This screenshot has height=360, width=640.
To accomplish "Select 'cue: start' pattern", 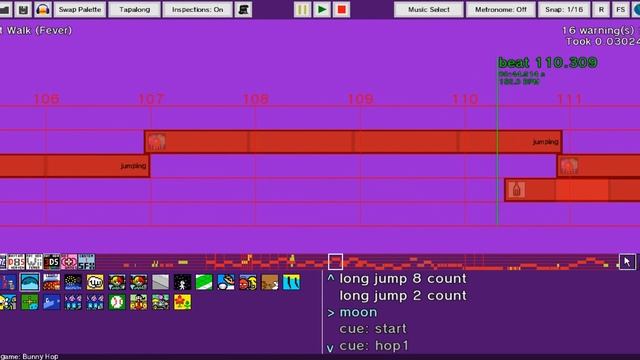I will [x=373, y=329].
